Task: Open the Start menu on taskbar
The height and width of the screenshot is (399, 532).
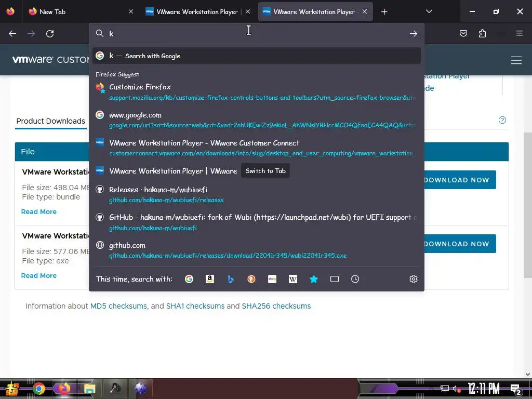Action: [x=12, y=389]
